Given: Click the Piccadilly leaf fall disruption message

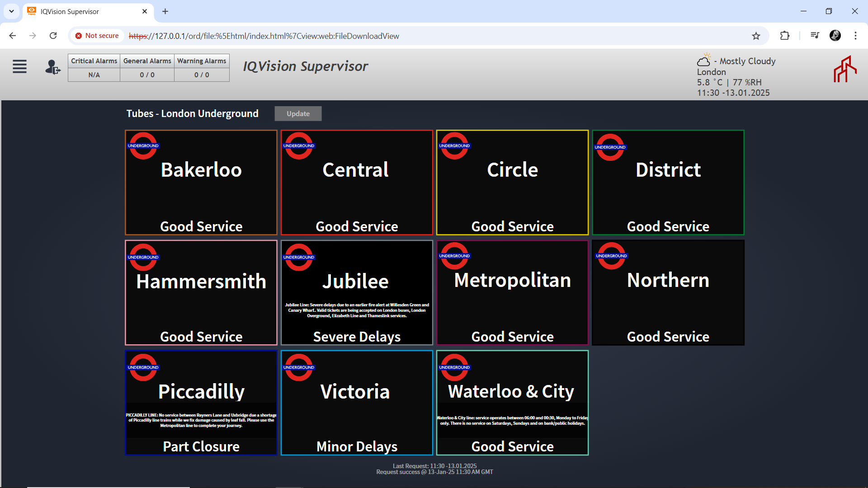Looking at the screenshot, I should tap(201, 420).
